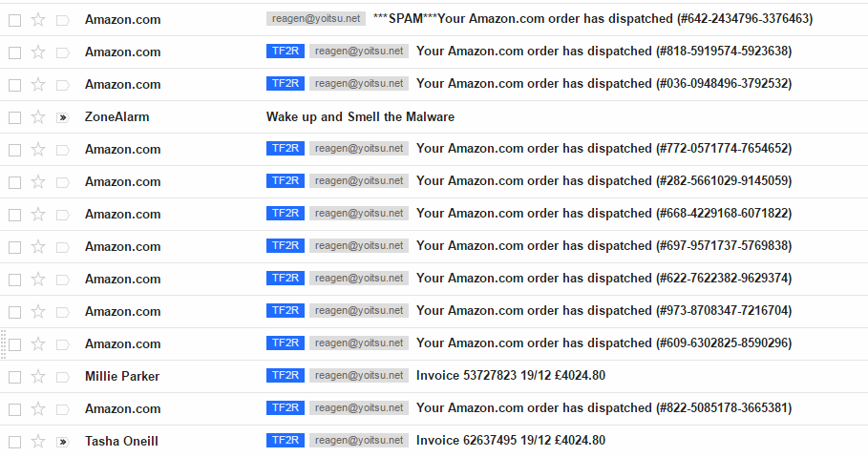The width and height of the screenshot is (868, 457).
Task: Tick the checkbox for Millie Parker email
Action: tap(15, 377)
